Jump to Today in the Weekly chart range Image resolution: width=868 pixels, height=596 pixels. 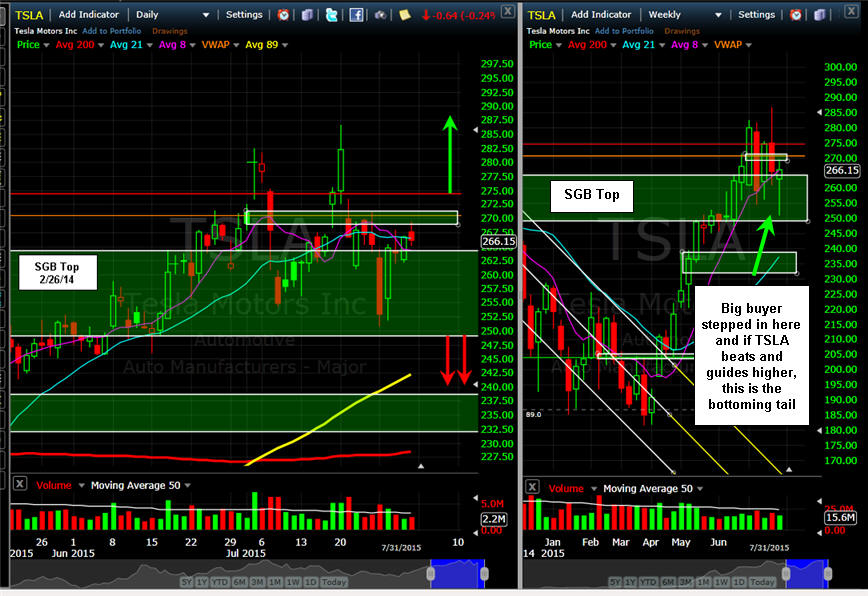tap(762, 582)
